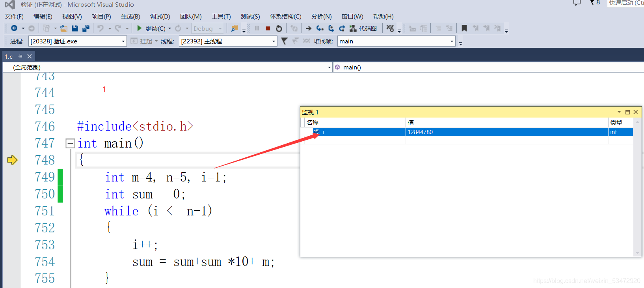Open the View (视图) menu
644x288 pixels.
[x=72, y=16]
